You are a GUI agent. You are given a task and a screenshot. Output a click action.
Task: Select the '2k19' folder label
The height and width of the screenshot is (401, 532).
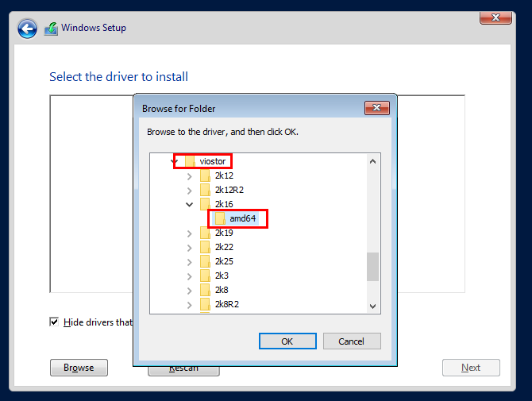point(224,233)
